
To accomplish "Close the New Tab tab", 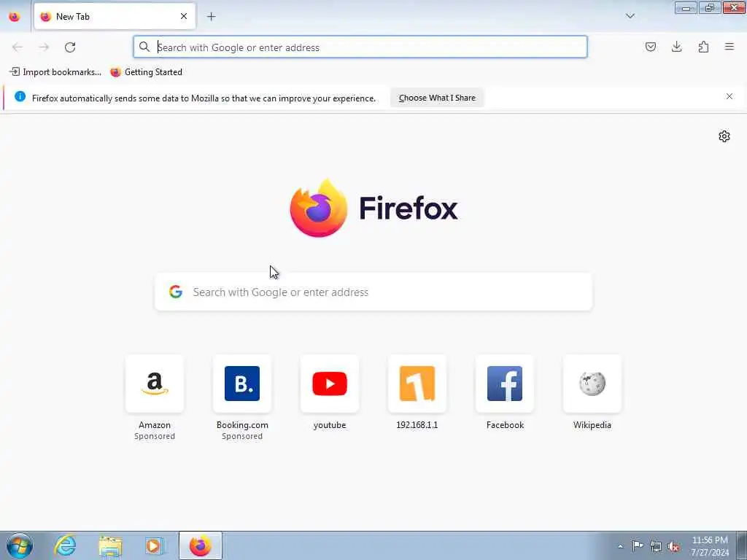I will point(183,17).
